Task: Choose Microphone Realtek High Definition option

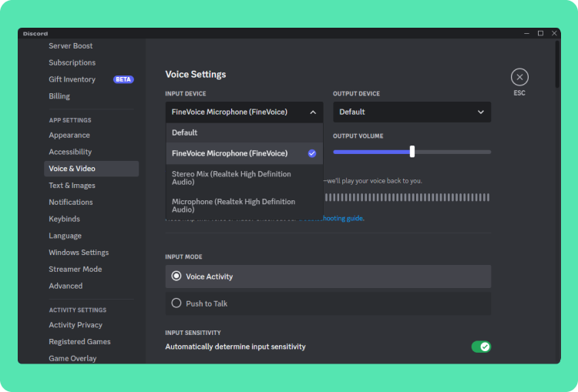Action: pyautogui.click(x=244, y=206)
